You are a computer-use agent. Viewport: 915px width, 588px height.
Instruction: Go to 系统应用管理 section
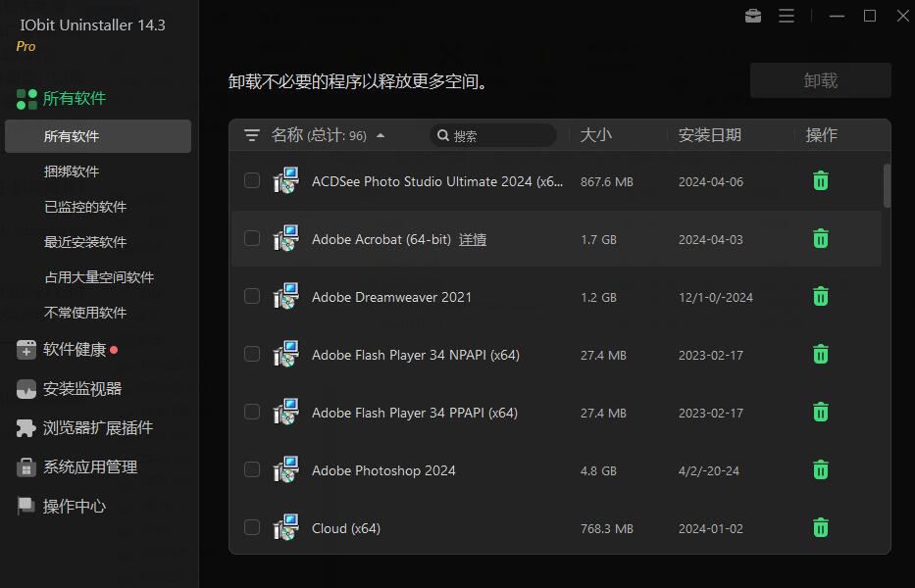pyautogui.click(x=90, y=466)
